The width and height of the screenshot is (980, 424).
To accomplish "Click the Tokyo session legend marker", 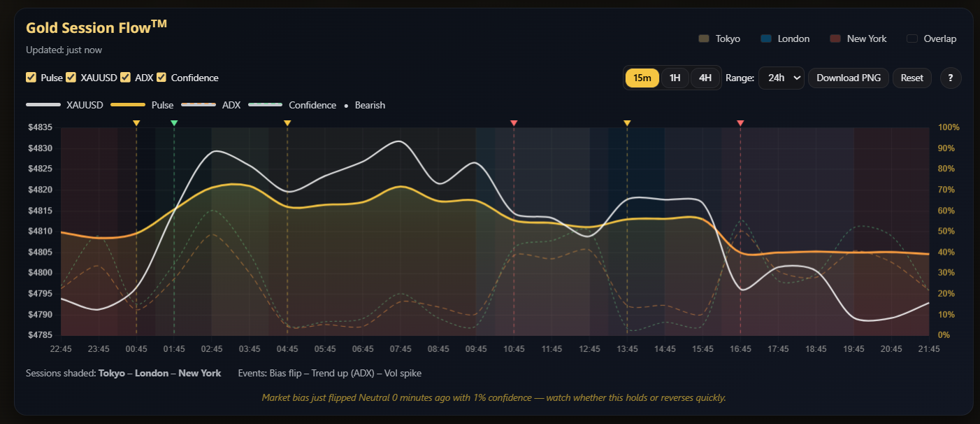I will click(702, 38).
